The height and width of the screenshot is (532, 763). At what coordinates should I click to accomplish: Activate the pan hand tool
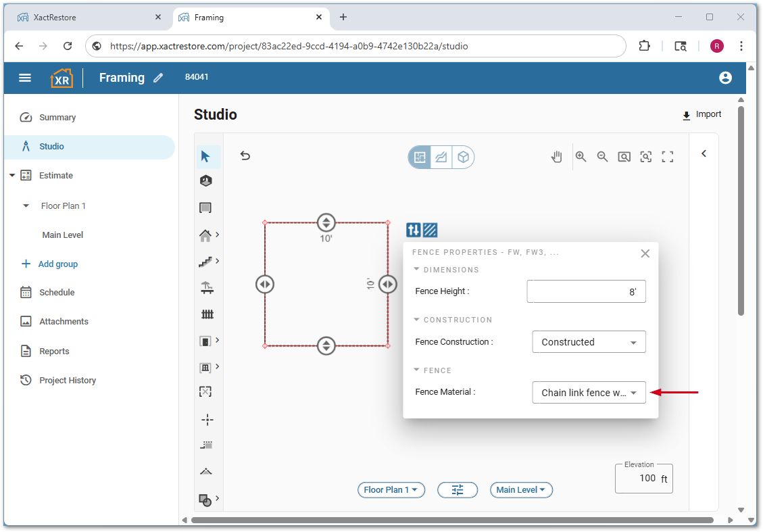tap(556, 157)
